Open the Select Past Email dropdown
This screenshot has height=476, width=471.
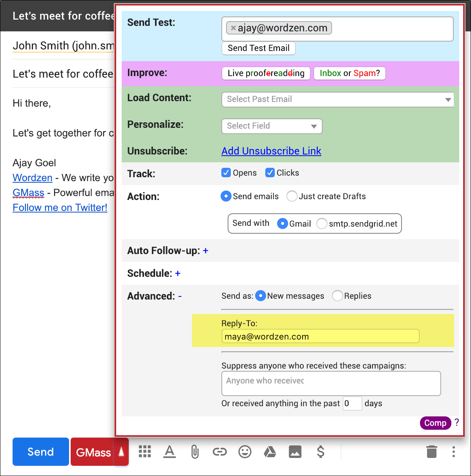(338, 99)
